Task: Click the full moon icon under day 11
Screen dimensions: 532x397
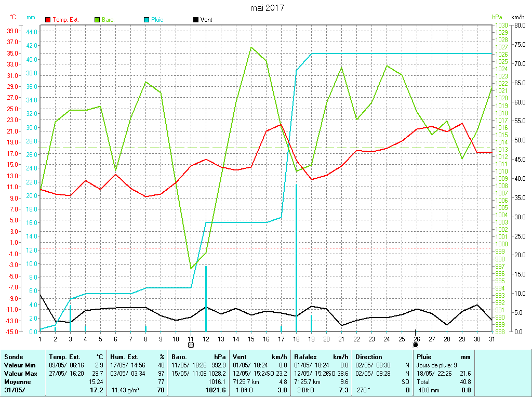Action: click(x=191, y=345)
